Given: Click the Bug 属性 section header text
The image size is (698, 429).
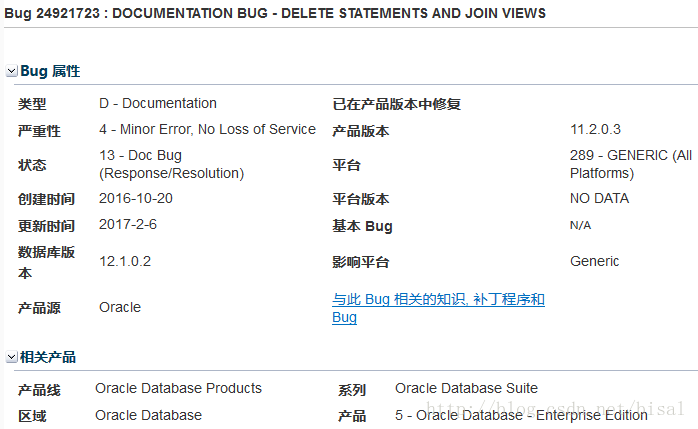Looking at the screenshot, I should pos(50,72).
